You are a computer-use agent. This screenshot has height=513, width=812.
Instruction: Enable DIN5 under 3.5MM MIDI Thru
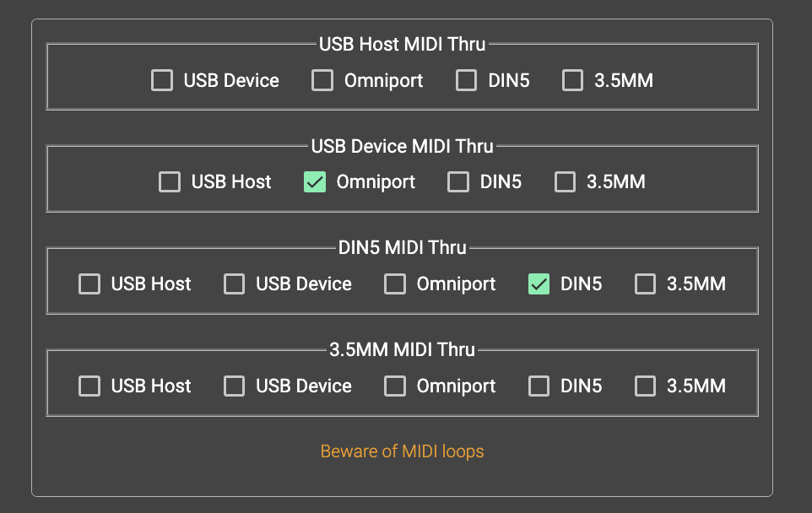[539, 386]
